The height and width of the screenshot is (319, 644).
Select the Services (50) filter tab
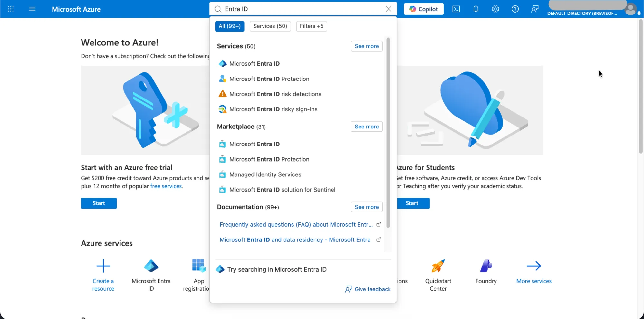pos(270,26)
